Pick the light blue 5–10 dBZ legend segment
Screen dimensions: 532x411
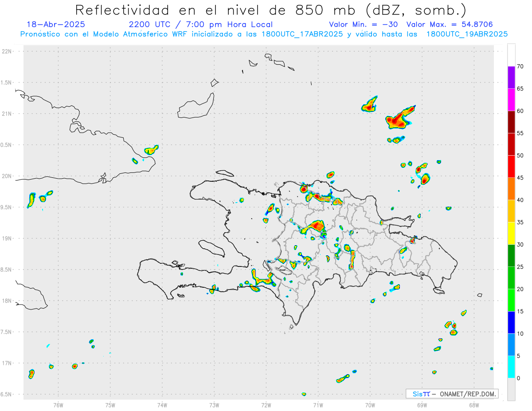[511, 345]
